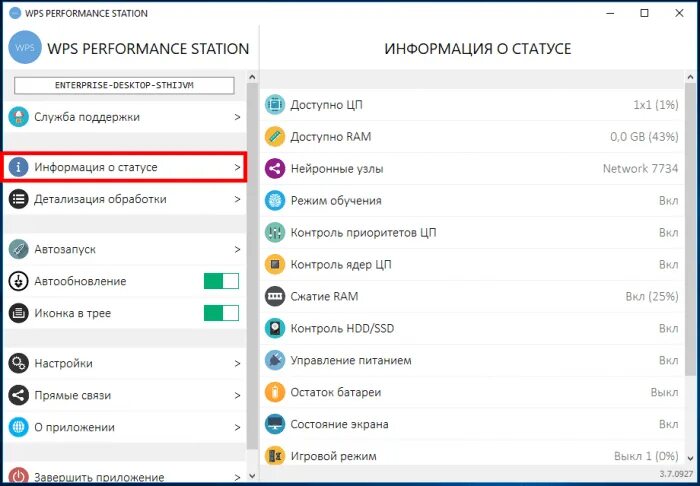
Task: Click the Режим обучения brain icon
Action: pyautogui.click(x=275, y=200)
